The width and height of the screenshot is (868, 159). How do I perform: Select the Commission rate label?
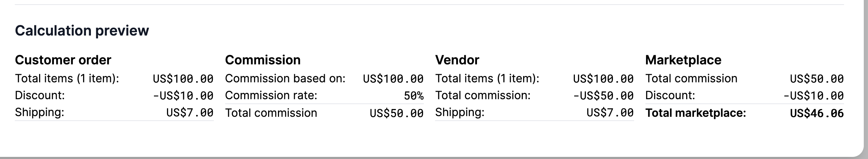tap(271, 96)
